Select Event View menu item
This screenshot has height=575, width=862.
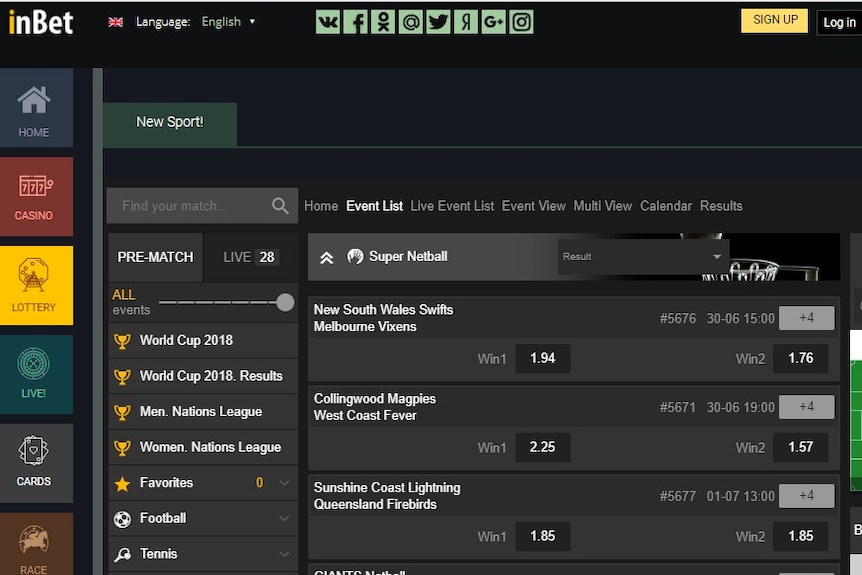click(x=533, y=206)
